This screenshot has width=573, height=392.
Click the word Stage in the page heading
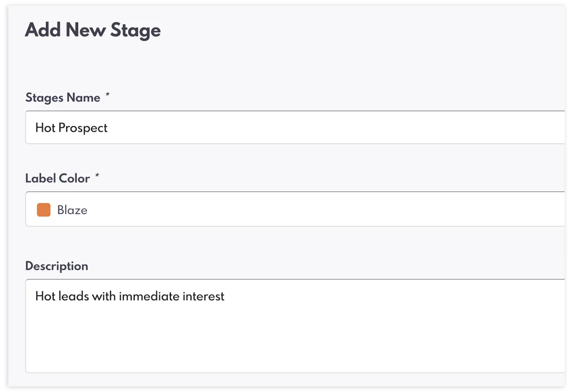(135, 30)
